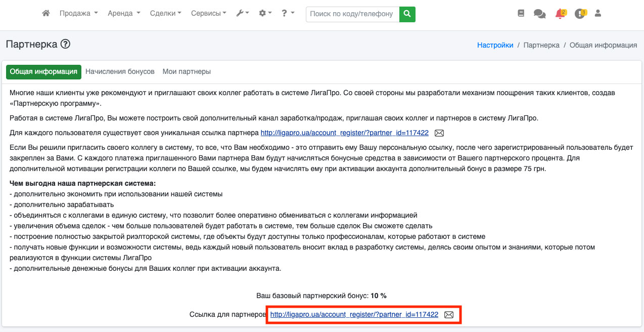Open Настройки breadcrumb link
Viewport: 644px width, 332px height.
pos(495,45)
